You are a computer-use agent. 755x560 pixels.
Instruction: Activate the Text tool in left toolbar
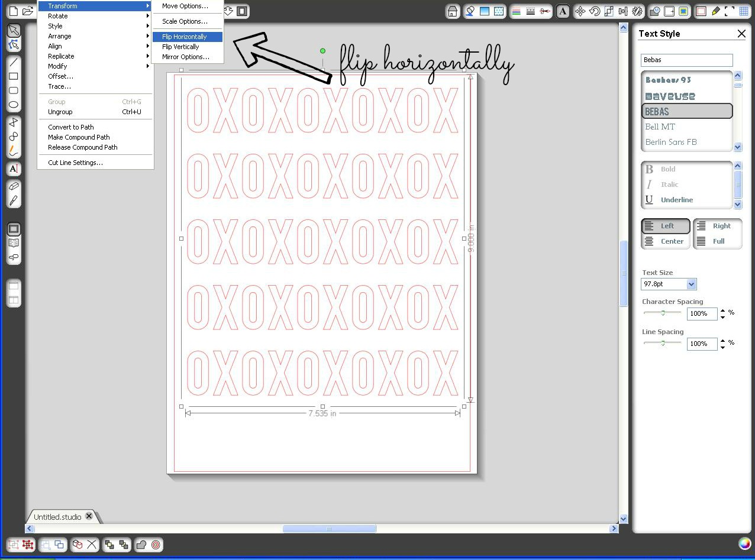[14, 169]
